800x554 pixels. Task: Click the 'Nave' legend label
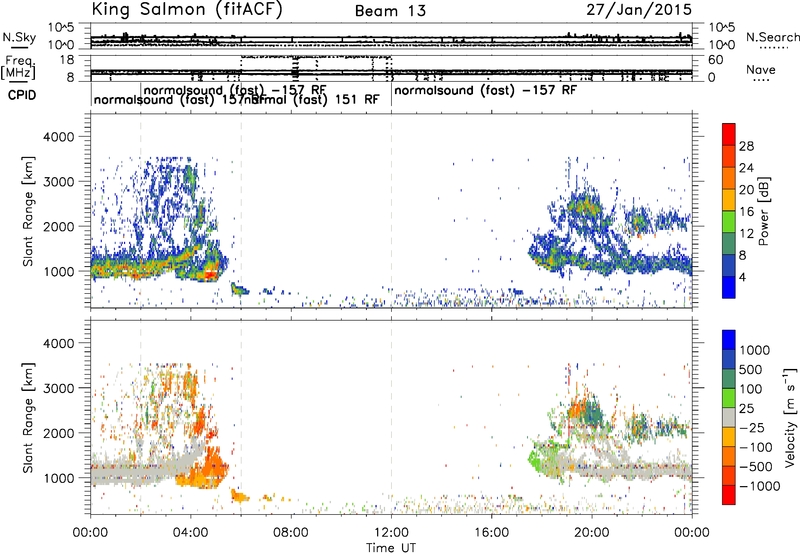pyautogui.click(x=761, y=70)
